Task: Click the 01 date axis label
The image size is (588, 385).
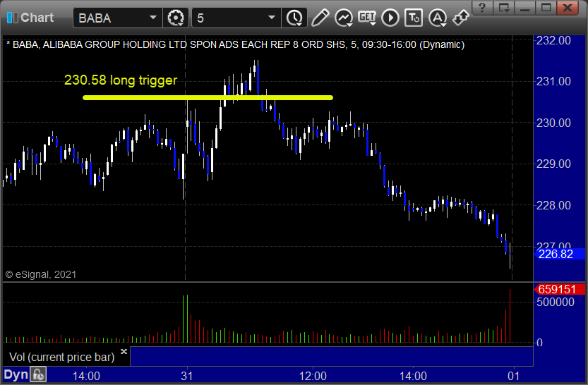Action: pyautogui.click(x=513, y=376)
